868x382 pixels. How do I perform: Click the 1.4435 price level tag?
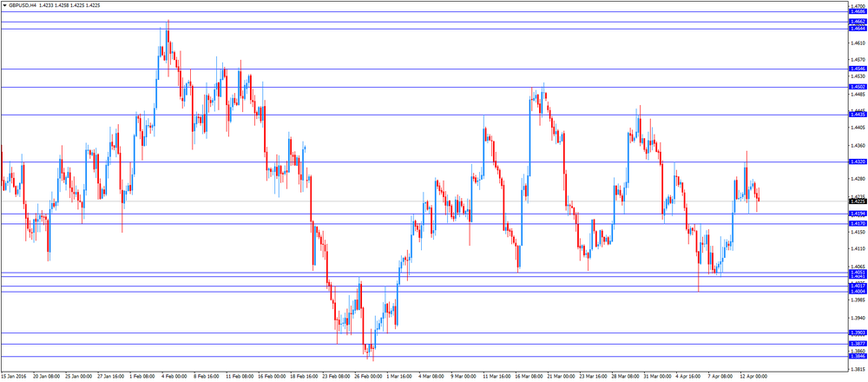(x=857, y=115)
